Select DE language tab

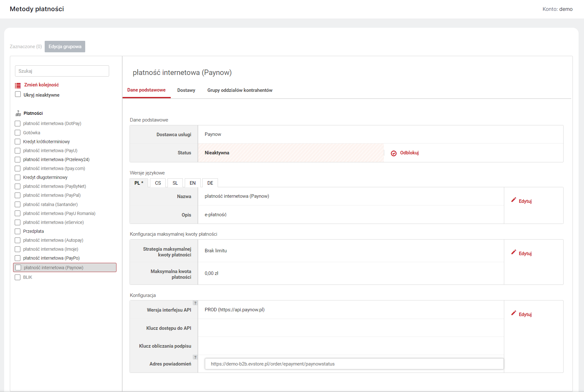pyautogui.click(x=210, y=183)
